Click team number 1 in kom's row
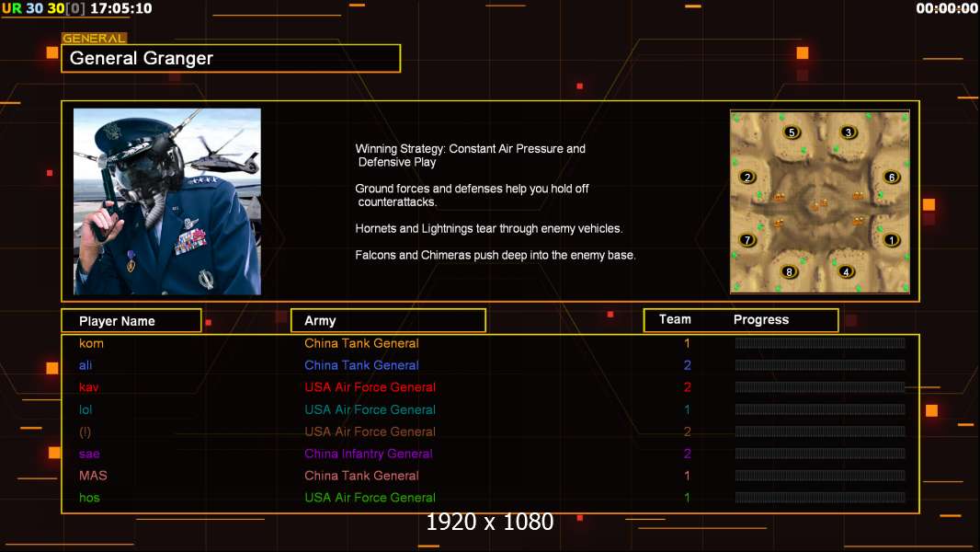The image size is (980, 552). [687, 343]
